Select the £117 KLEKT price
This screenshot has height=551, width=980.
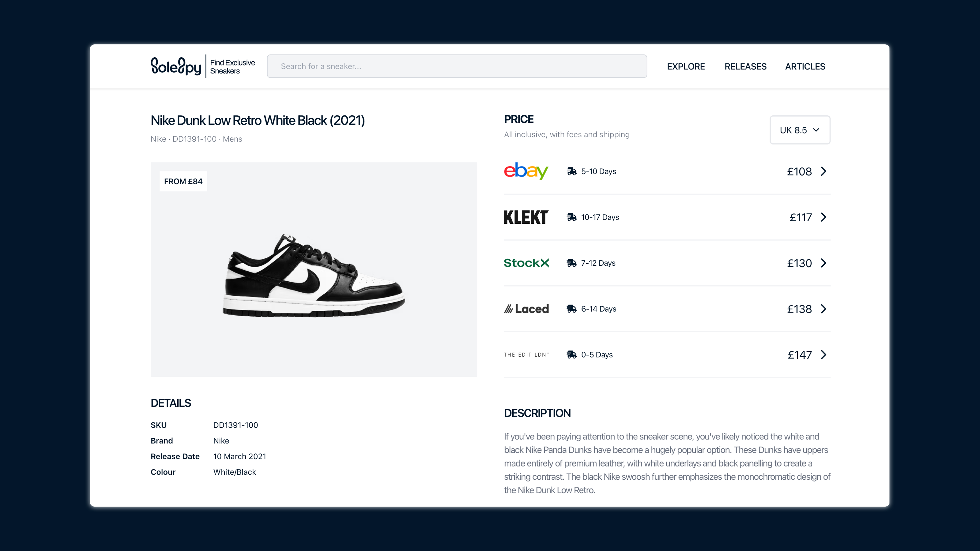coord(801,217)
